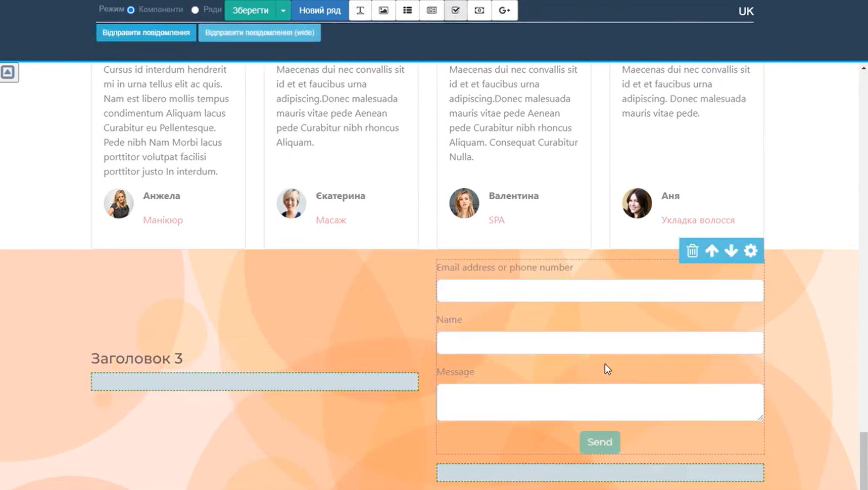Image resolution: width=868 pixels, height=490 pixels.
Task: Select the List component tool
Action: 408,10
